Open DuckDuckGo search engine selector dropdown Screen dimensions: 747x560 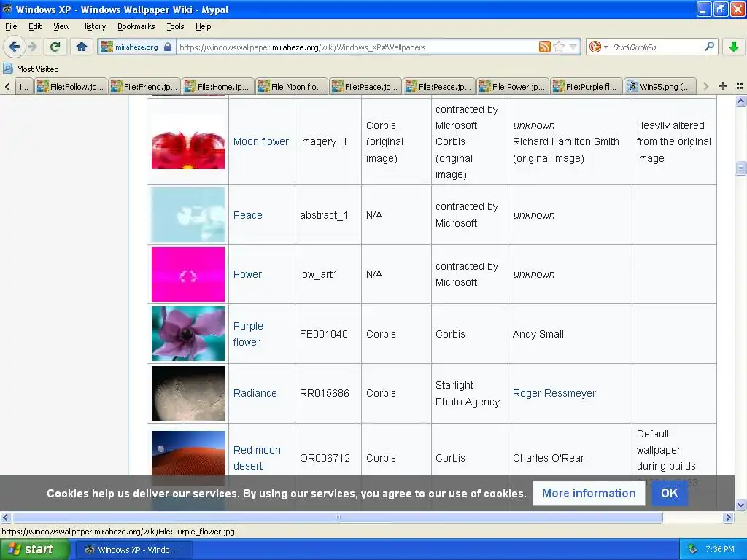pyautogui.click(x=597, y=47)
